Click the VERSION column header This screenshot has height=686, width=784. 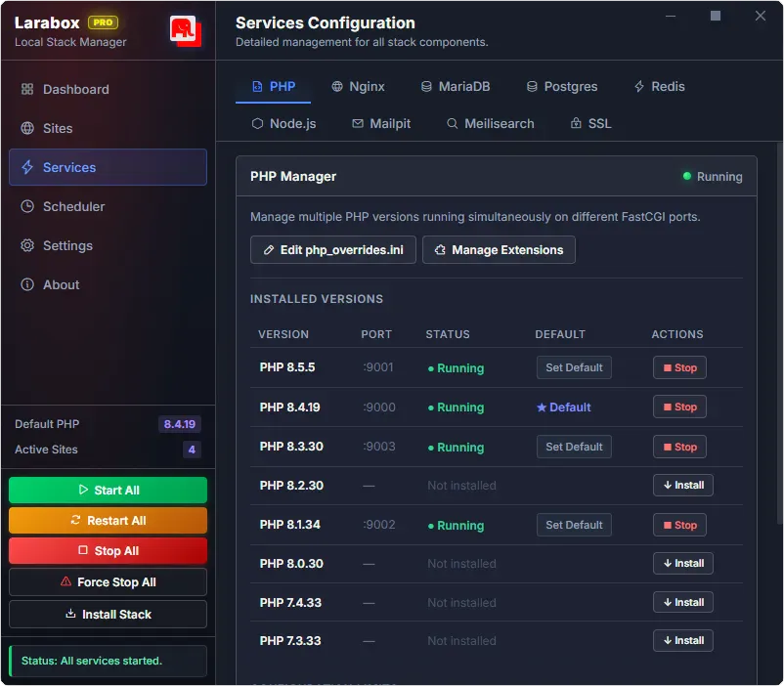pyautogui.click(x=283, y=334)
